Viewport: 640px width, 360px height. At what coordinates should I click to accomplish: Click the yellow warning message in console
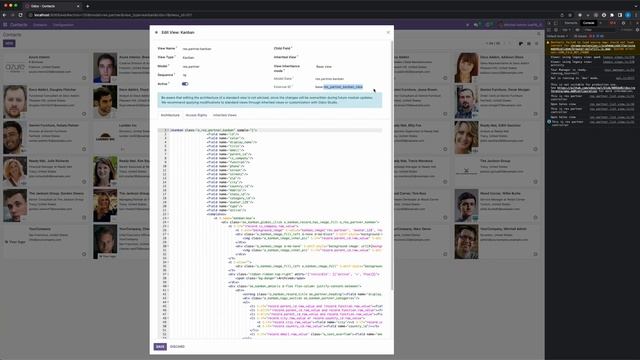coord(593,47)
